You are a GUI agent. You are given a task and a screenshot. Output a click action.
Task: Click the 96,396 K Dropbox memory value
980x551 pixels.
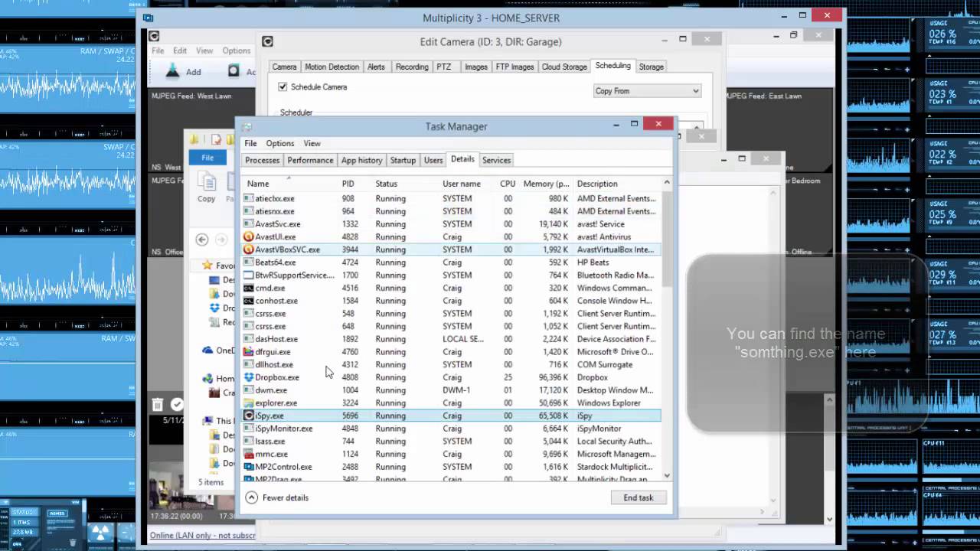[552, 377]
